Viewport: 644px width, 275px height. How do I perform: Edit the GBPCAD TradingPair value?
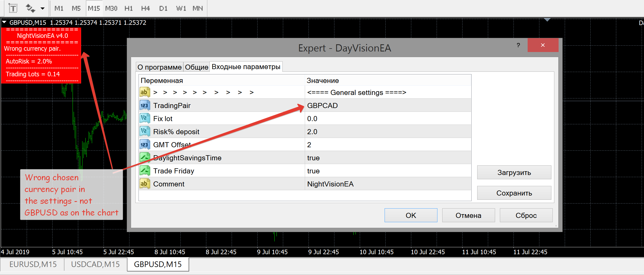[x=388, y=105]
